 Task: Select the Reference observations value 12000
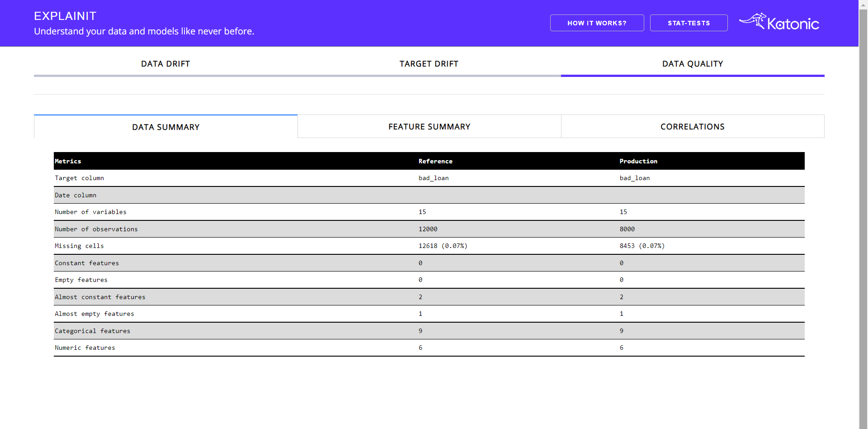tap(428, 229)
